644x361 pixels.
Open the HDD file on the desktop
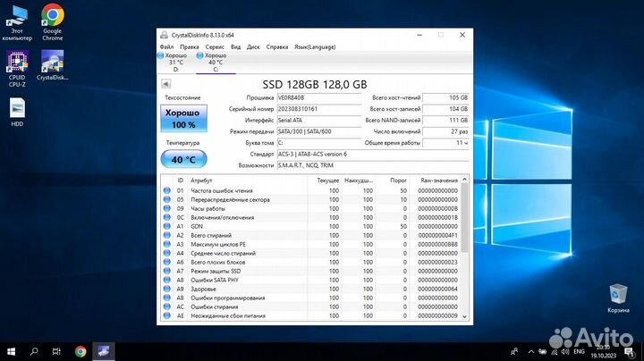17,112
